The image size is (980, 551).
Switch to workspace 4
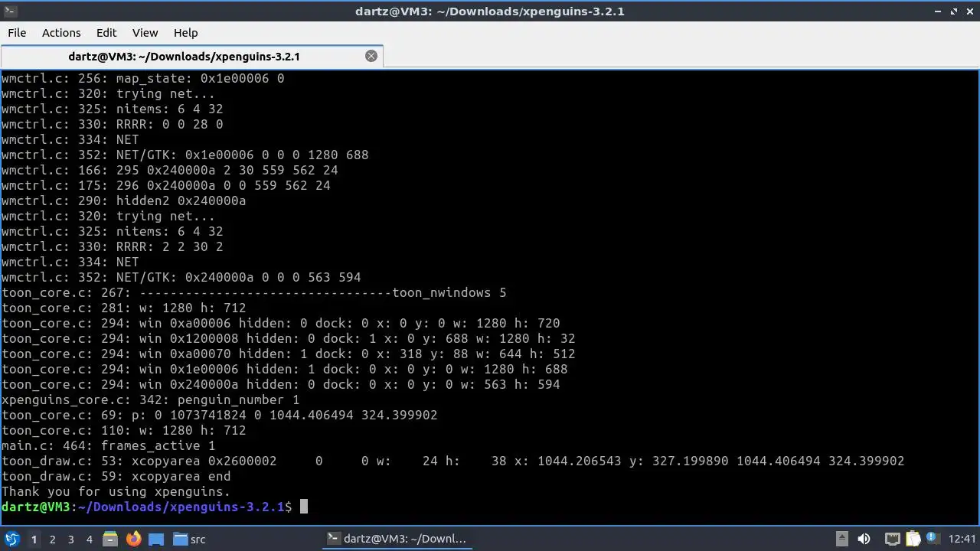tap(89, 540)
